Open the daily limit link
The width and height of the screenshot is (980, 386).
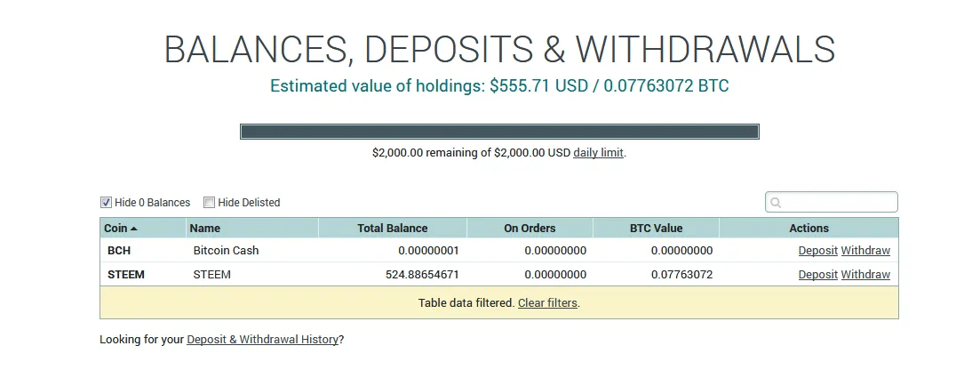point(598,153)
